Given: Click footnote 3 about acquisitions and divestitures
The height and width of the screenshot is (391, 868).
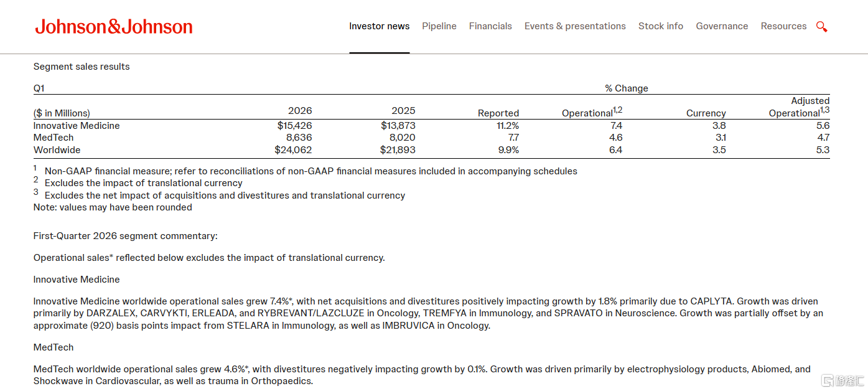Looking at the screenshot, I should [x=220, y=195].
